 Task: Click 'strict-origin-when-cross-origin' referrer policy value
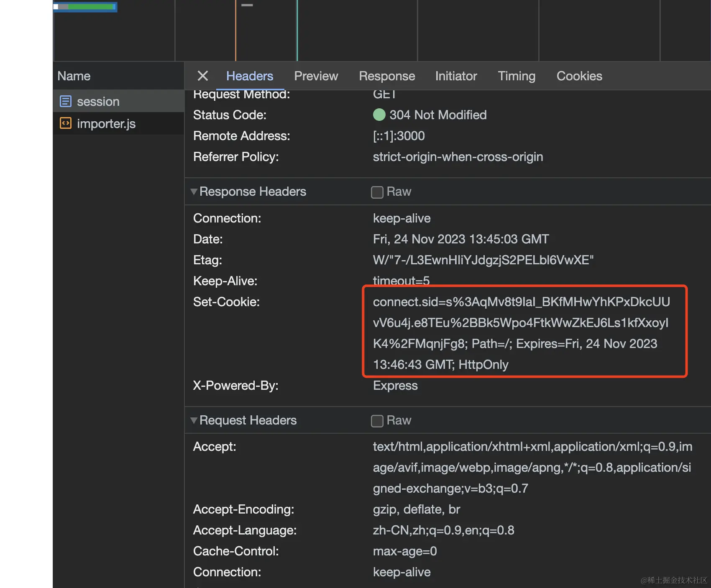458,156
